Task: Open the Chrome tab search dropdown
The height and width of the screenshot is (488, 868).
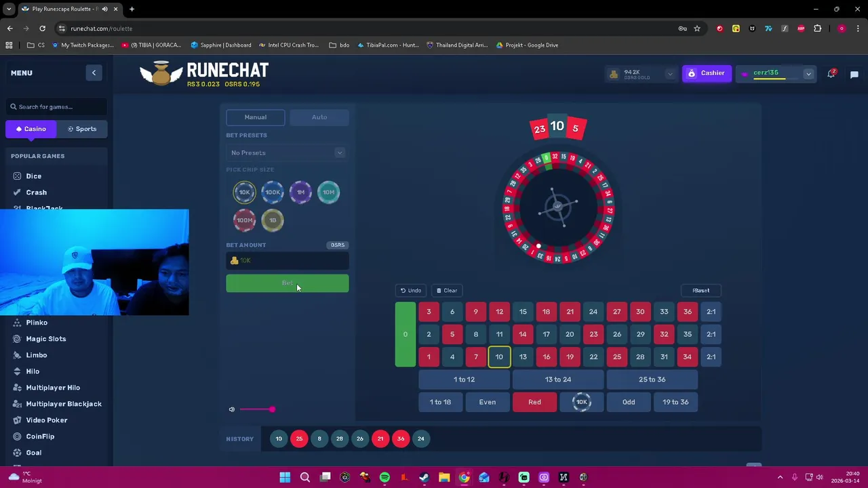Action: pos(9,9)
